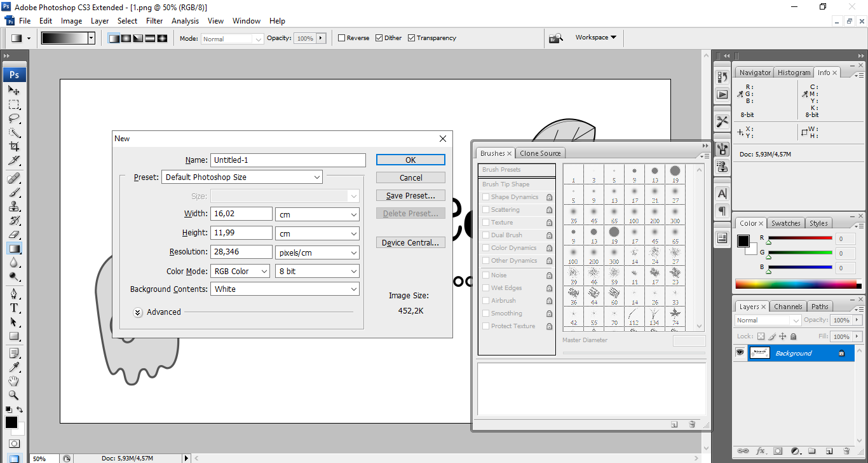868x463 pixels.
Task: Click the Name input field
Action: pyautogui.click(x=288, y=160)
